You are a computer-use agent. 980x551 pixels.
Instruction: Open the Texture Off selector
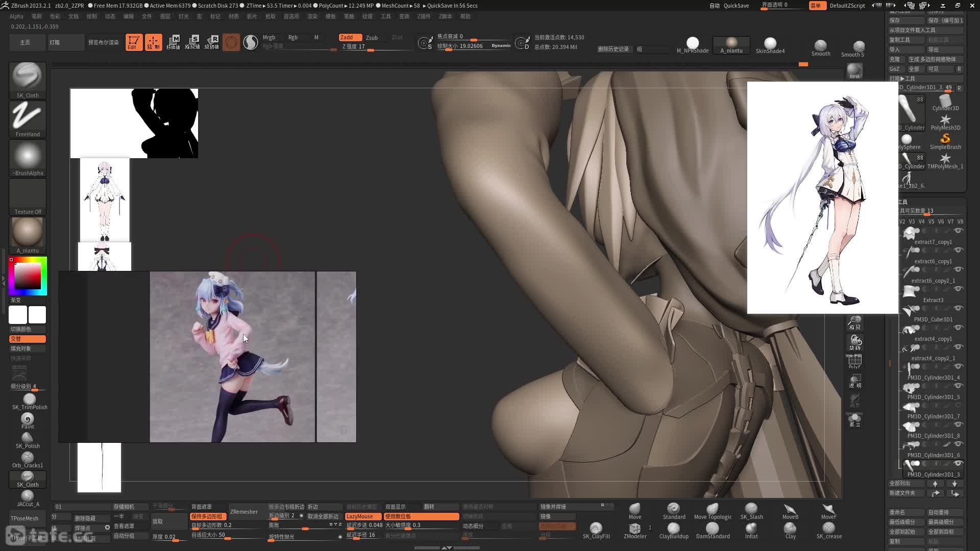[28, 197]
